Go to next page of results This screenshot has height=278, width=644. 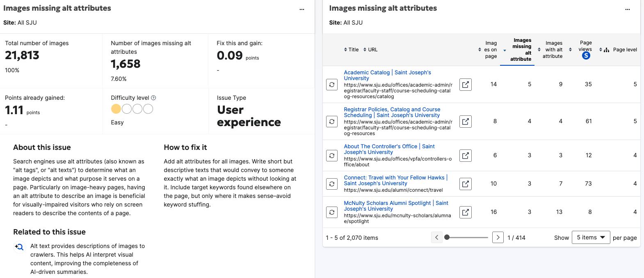coord(498,237)
